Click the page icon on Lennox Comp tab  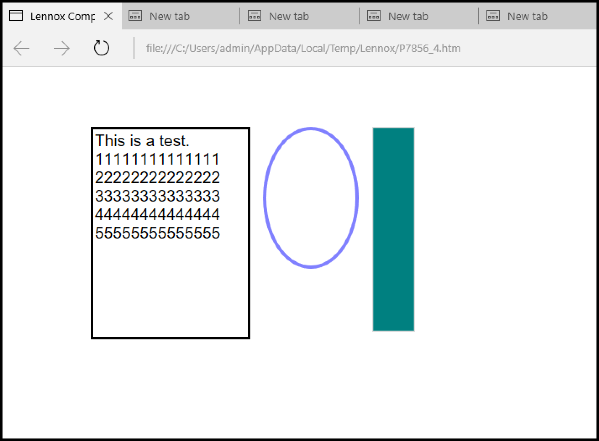pyautogui.click(x=16, y=16)
